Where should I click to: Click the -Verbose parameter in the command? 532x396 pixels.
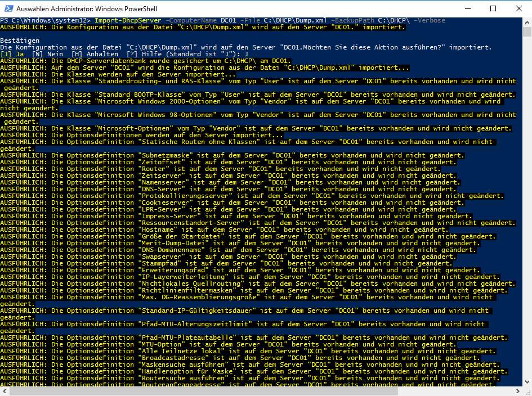point(429,20)
